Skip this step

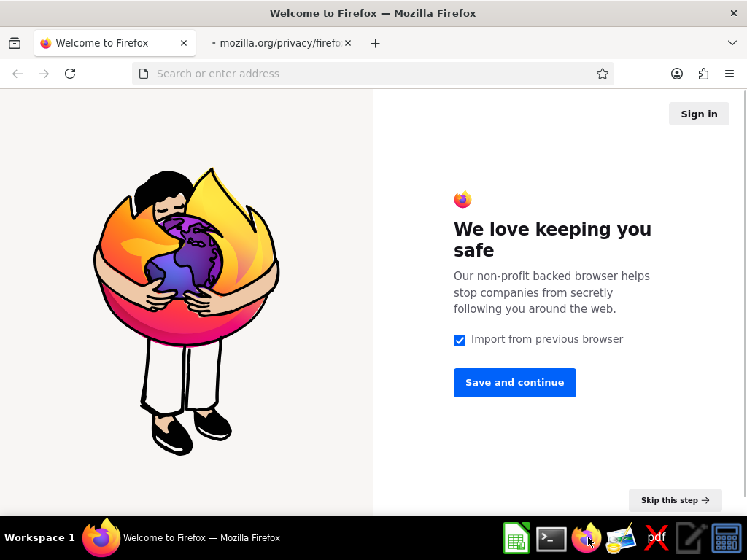click(675, 500)
